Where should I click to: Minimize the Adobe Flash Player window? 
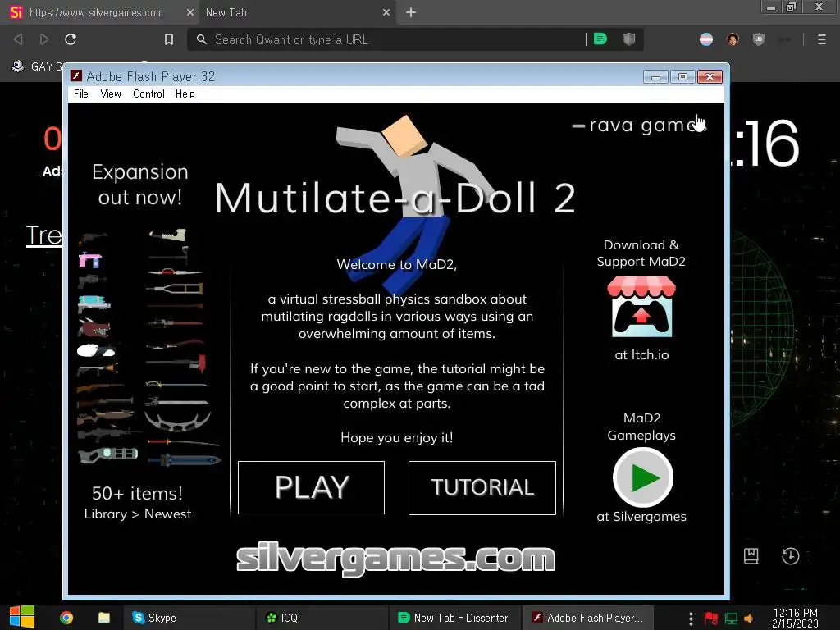coord(655,77)
